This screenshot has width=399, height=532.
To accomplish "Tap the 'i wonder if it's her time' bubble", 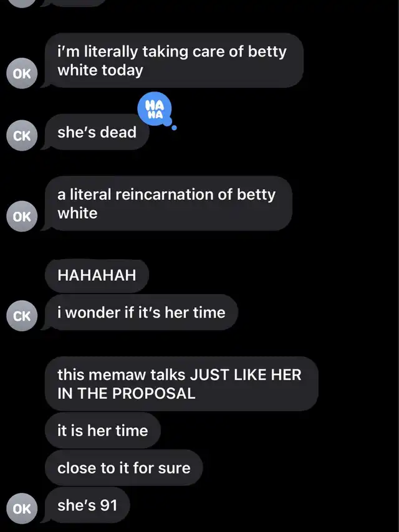I will pyautogui.click(x=142, y=313).
